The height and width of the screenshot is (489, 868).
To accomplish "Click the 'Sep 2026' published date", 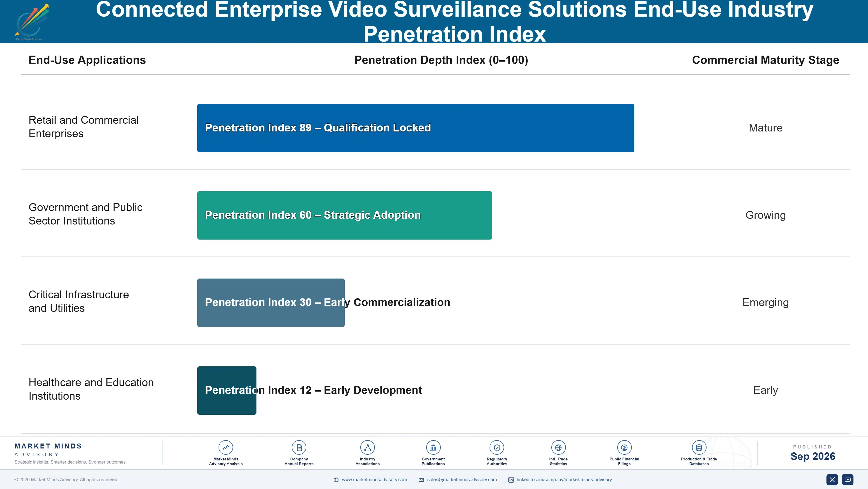I will pos(813,456).
